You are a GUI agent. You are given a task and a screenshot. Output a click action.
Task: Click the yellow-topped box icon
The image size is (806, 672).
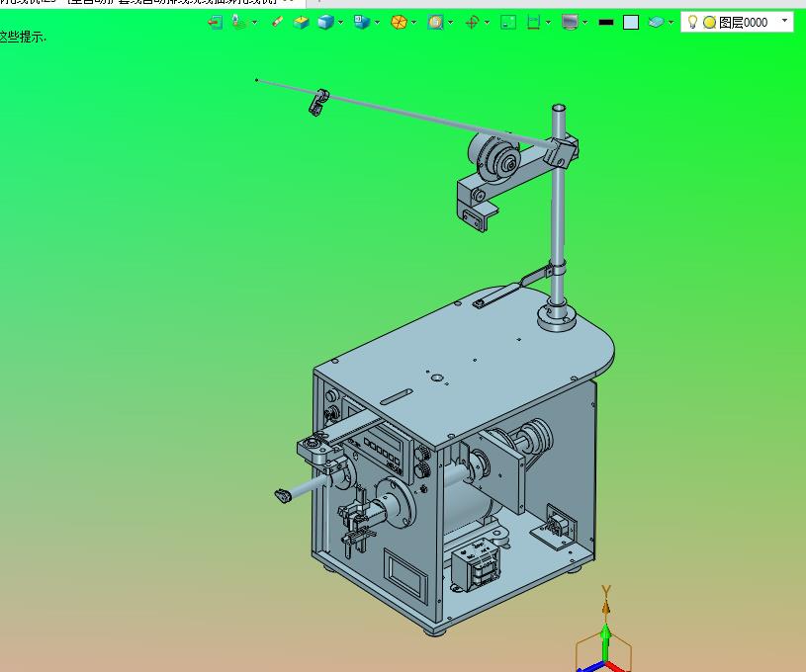302,22
